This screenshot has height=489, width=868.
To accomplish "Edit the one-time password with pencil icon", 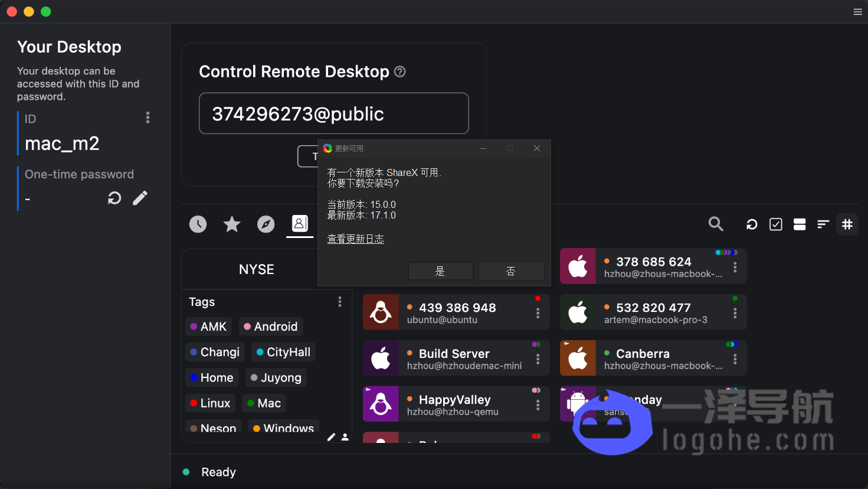I will 140,198.
